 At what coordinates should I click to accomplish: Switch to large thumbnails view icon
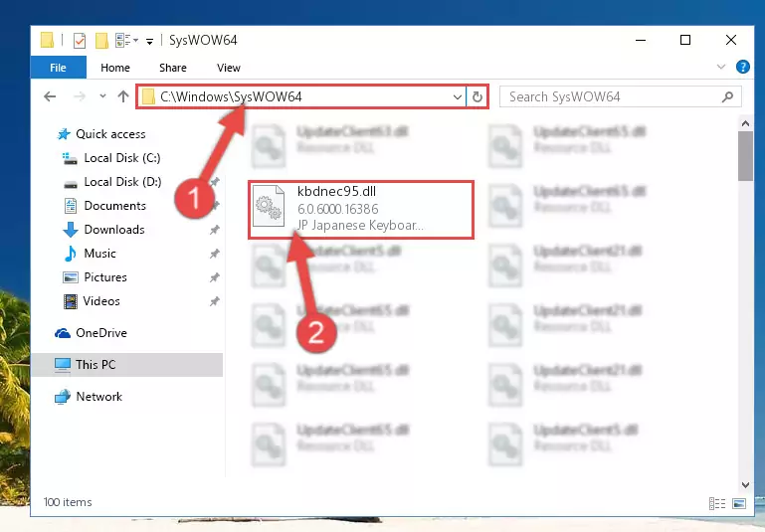pos(739,503)
